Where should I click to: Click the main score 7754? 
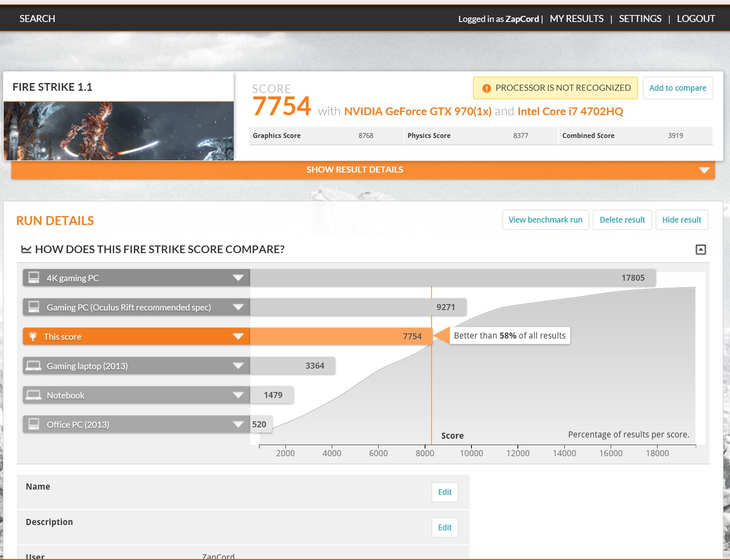282,106
